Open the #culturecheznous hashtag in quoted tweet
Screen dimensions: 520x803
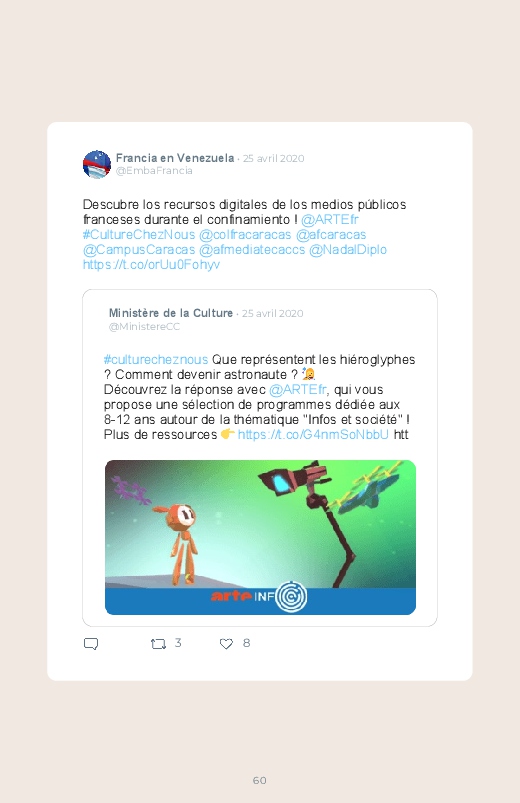pyautogui.click(x=156, y=360)
